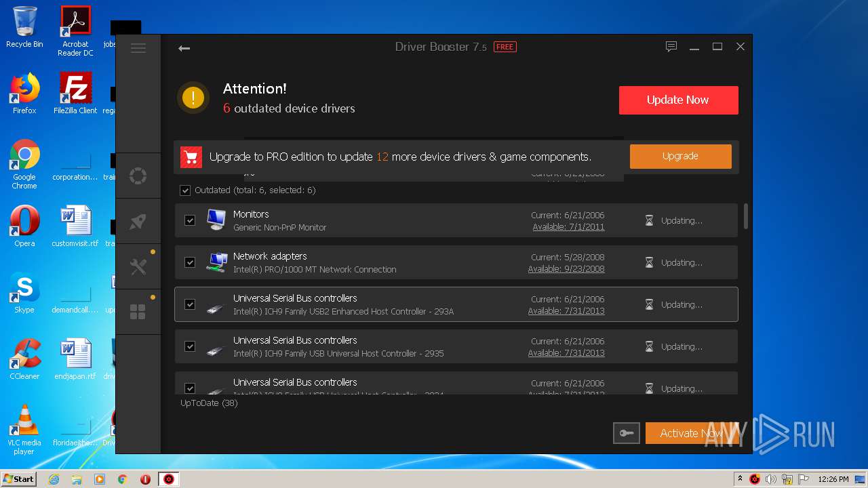Click the Network adapters device icon
868x488 pixels.
pyautogui.click(x=217, y=262)
